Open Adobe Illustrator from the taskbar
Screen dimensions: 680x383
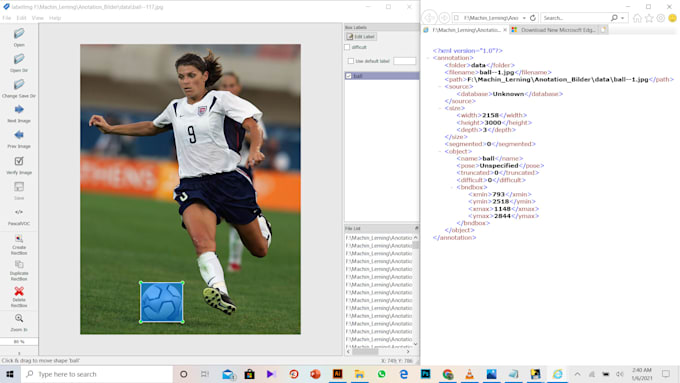[337, 374]
